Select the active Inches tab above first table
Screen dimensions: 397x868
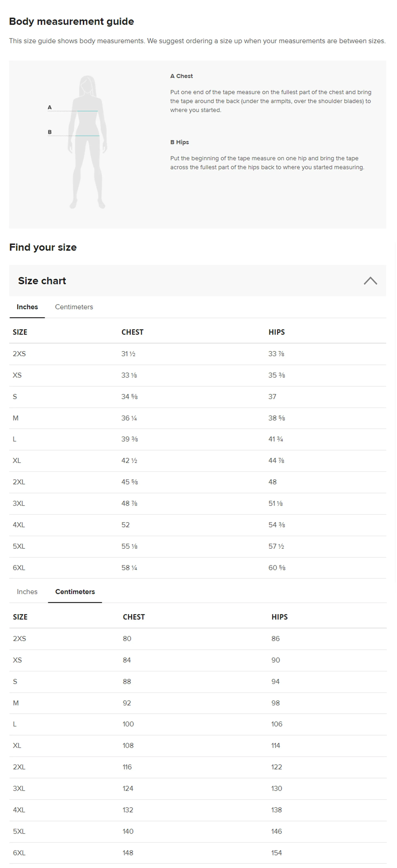[27, 307]
